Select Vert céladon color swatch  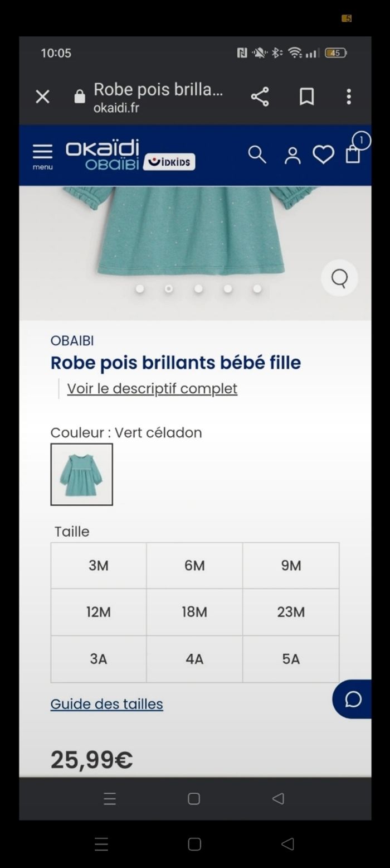82,474
